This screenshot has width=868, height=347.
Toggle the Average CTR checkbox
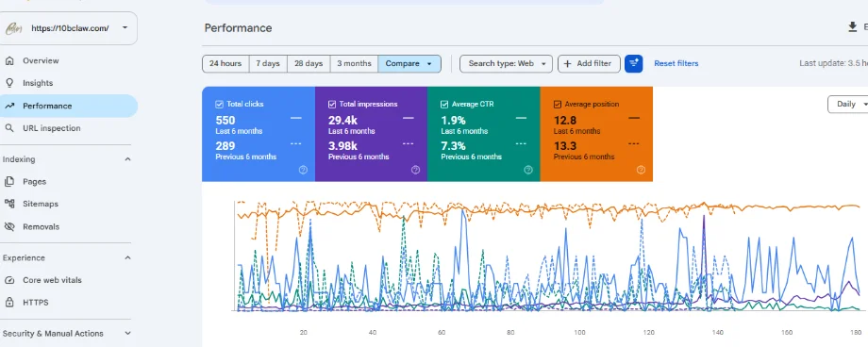pyautogui.click(x=444, y=104)
